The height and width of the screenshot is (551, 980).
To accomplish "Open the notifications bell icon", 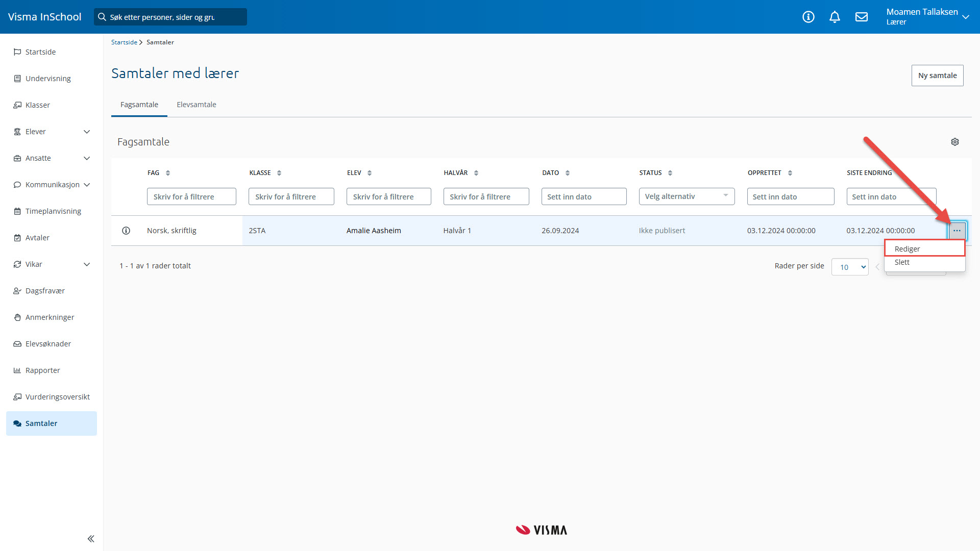I will 835,17.
